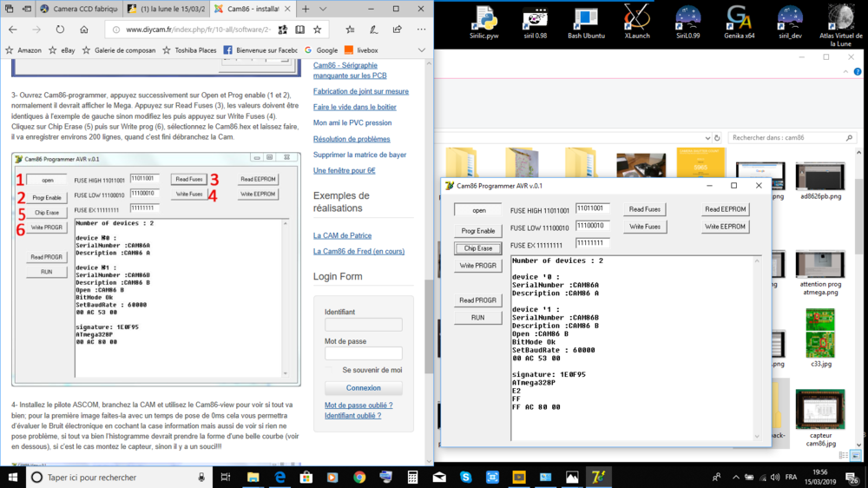Click RUN in Cam86 Programmer window
The image size is (868, 488).
pos(477,318)
